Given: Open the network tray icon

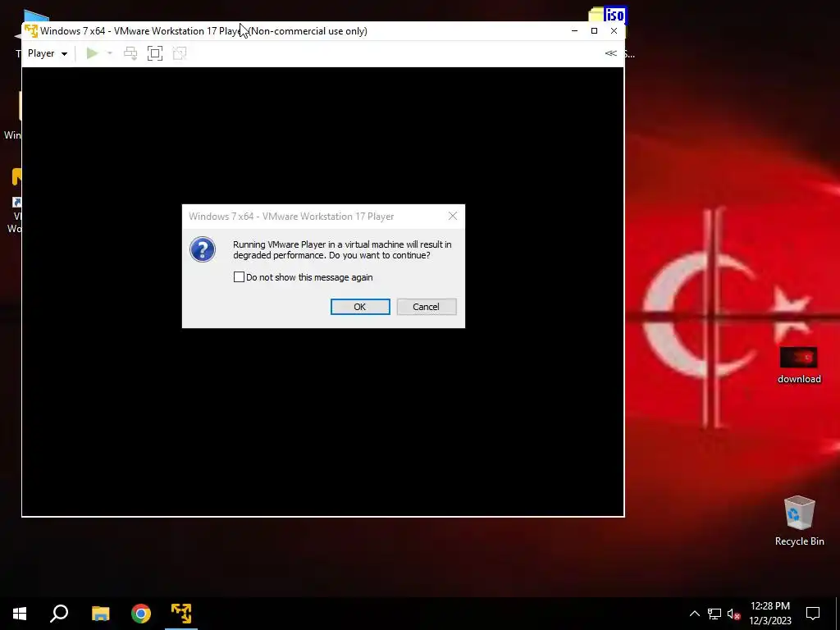Looking at the screenshot, I should click(714, 614).
